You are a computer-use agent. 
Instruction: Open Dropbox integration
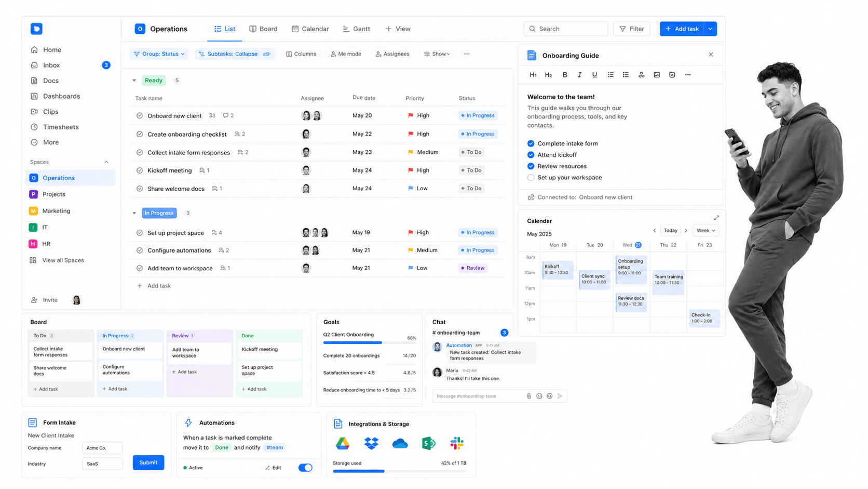371,443
